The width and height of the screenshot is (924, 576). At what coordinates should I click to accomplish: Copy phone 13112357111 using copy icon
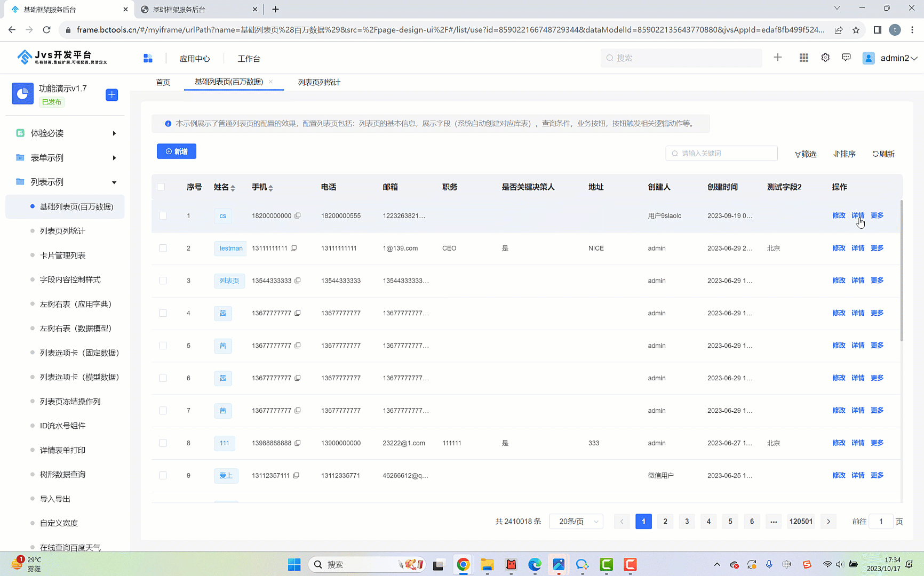[x=296, y=475]
